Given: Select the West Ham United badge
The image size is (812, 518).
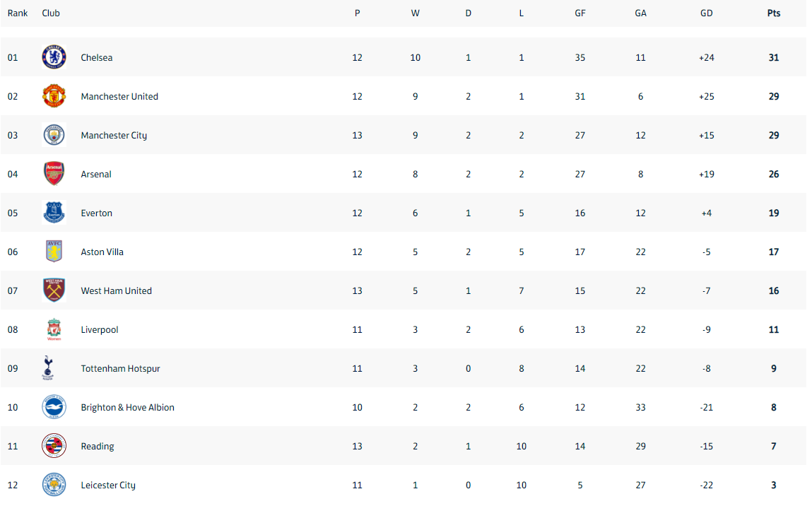Looking at the screenshot, I should click(x=54, y=290).
